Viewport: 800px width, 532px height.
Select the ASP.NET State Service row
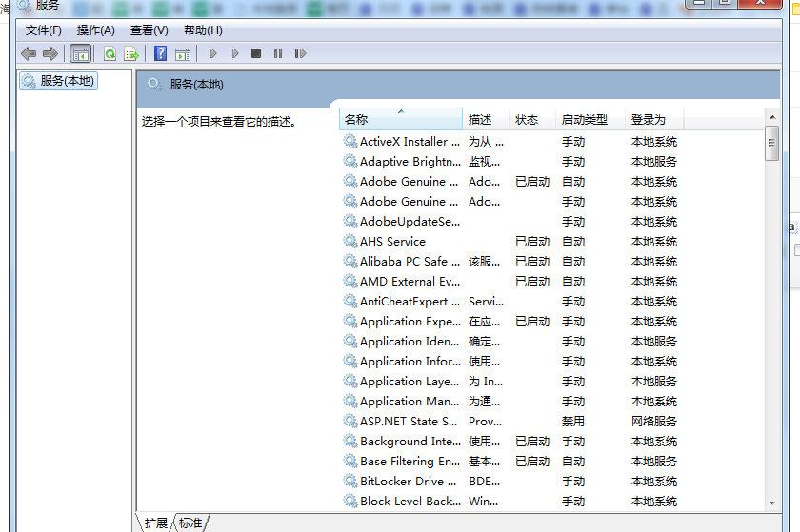pyautogui.click(x=511, y=422)
